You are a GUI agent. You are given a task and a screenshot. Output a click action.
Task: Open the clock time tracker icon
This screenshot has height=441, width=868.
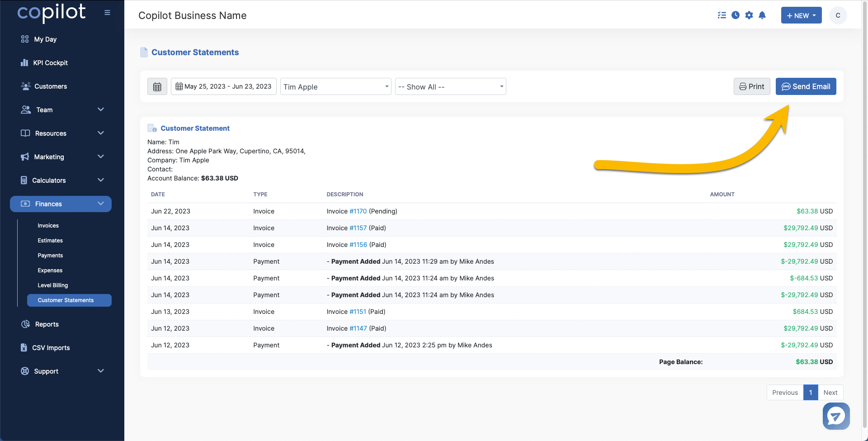(x=736, y=15)
